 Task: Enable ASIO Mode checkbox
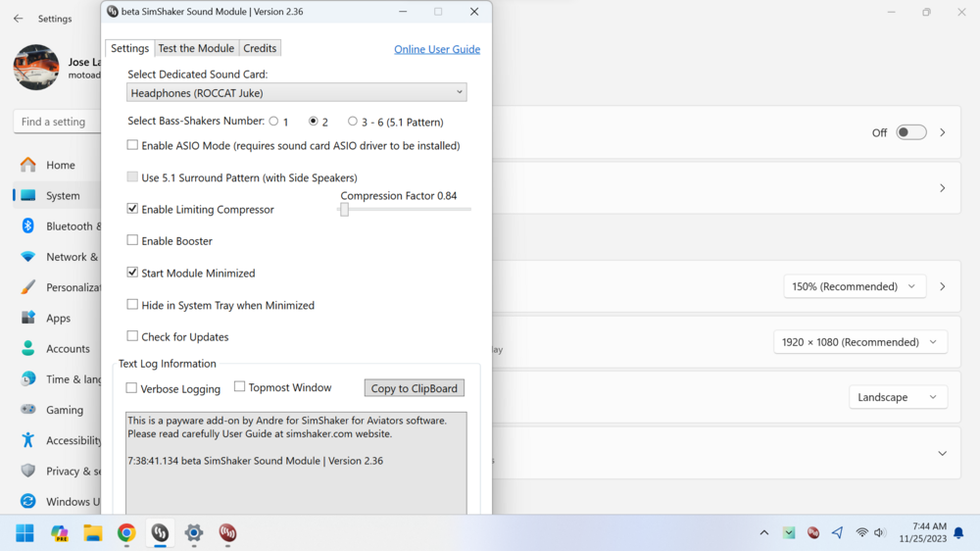[132, 145]
